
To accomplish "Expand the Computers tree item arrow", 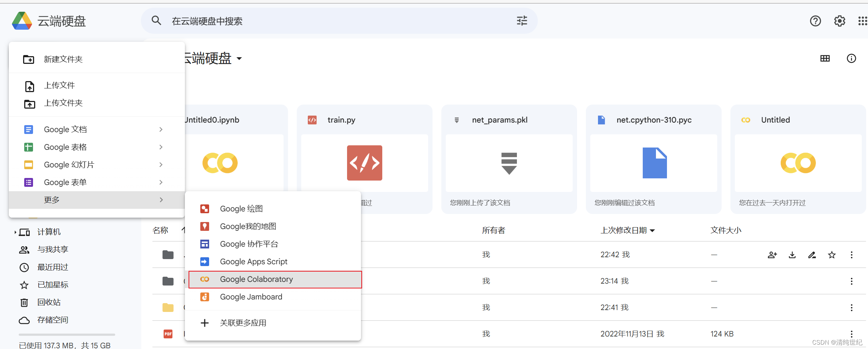I will [15, 232].
